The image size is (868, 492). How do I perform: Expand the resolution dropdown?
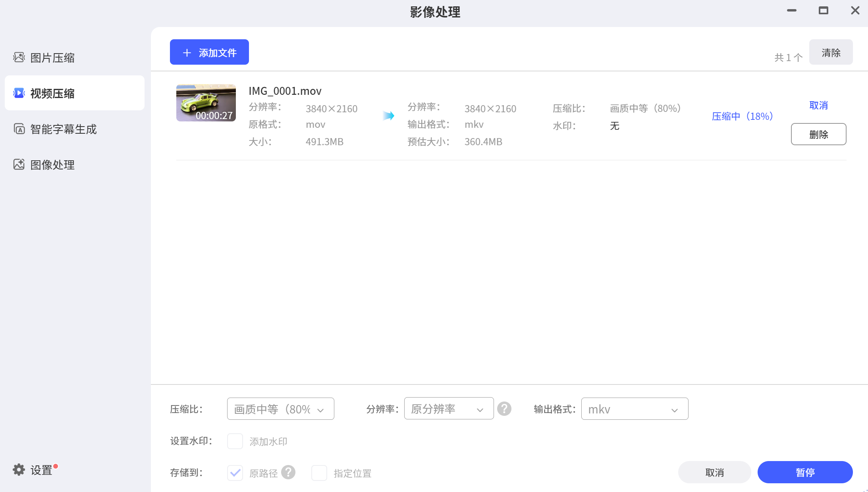click(449, 409)
